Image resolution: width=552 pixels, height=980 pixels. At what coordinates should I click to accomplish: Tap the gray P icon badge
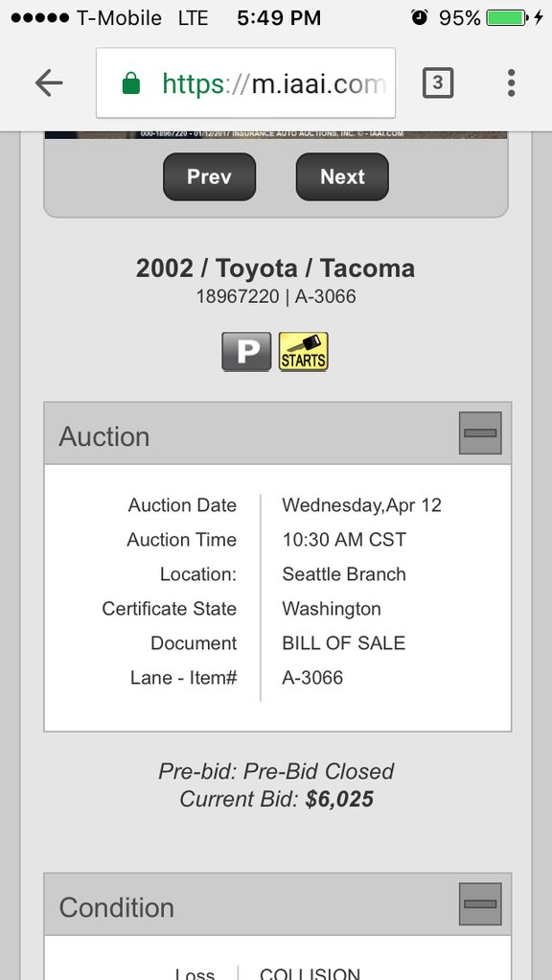click(246, 352)
